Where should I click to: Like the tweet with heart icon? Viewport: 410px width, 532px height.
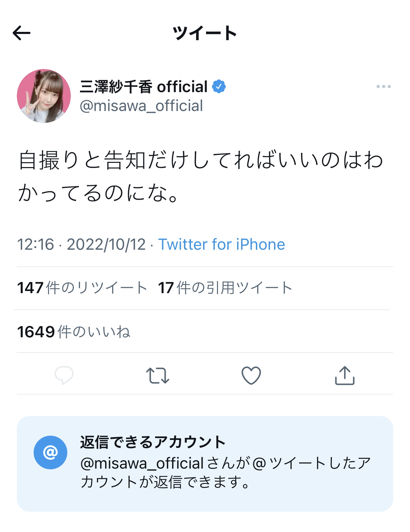[x=251, y=375]
